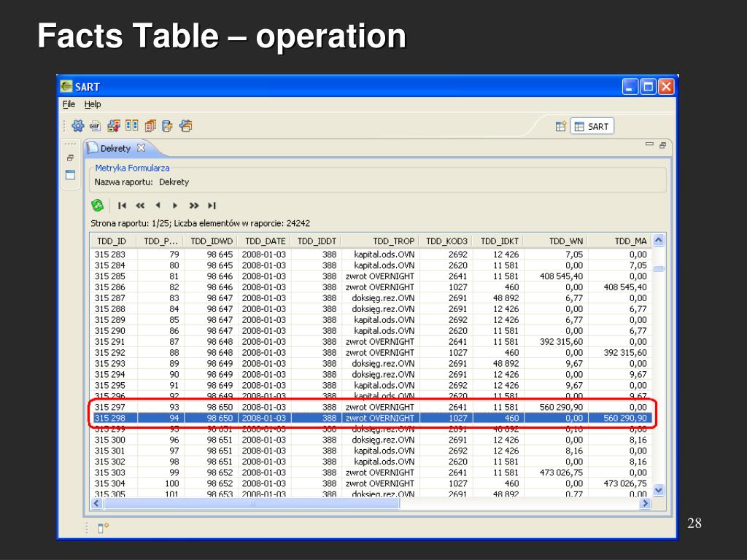Click the horizontal scroll right arrow
This screenshot has height=560, width=747.
[x=646, y=503]
